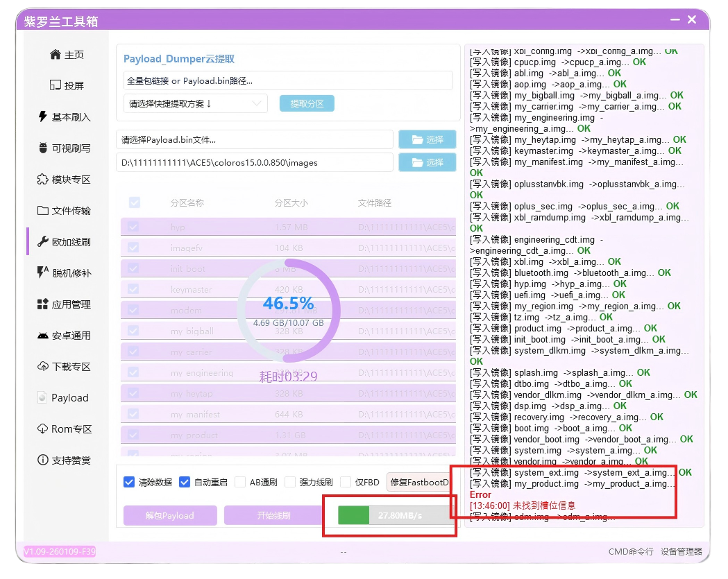Open the 基本刷入 flashing section
Viewport: 728px width, 579px height.
(x=65, y=117)
